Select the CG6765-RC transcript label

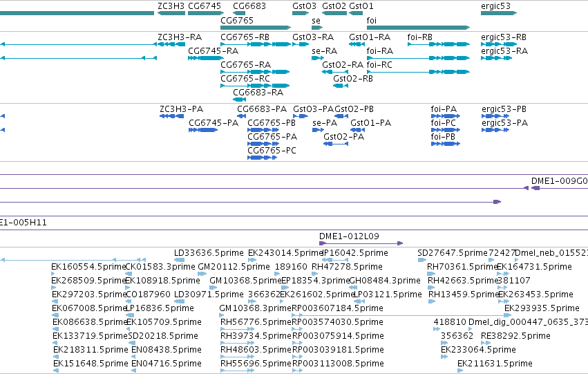coord(245,79)
